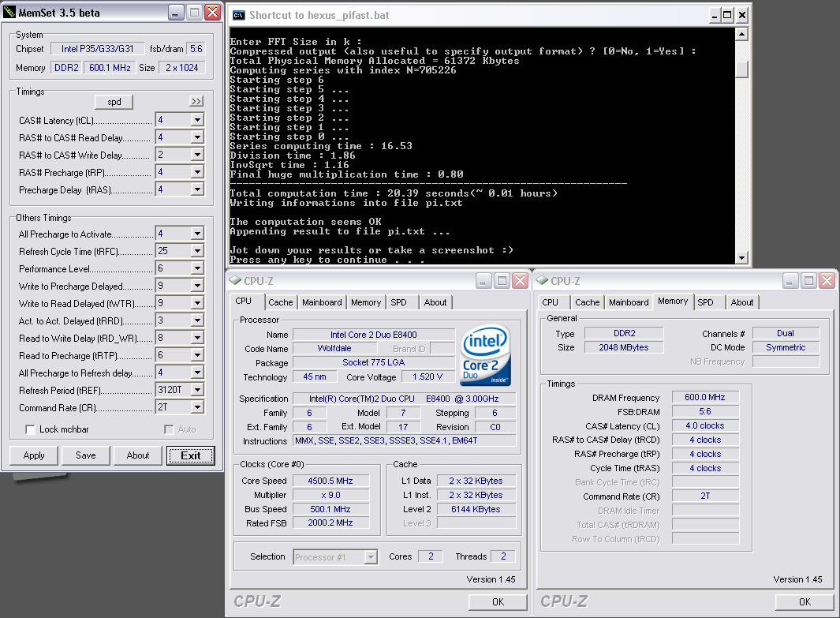
Task: Click the MemSet title bar app icon
Action: [x=9, y=12]
